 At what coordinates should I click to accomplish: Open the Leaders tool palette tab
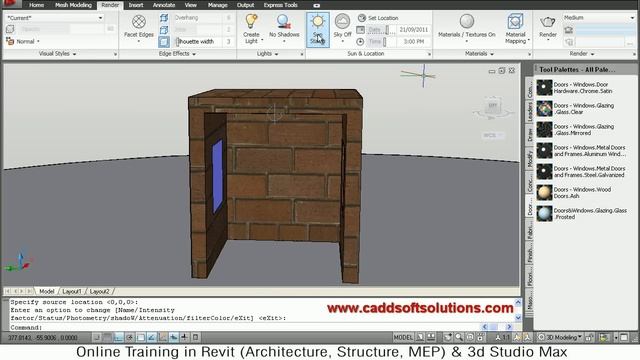[x=529, y=111]
